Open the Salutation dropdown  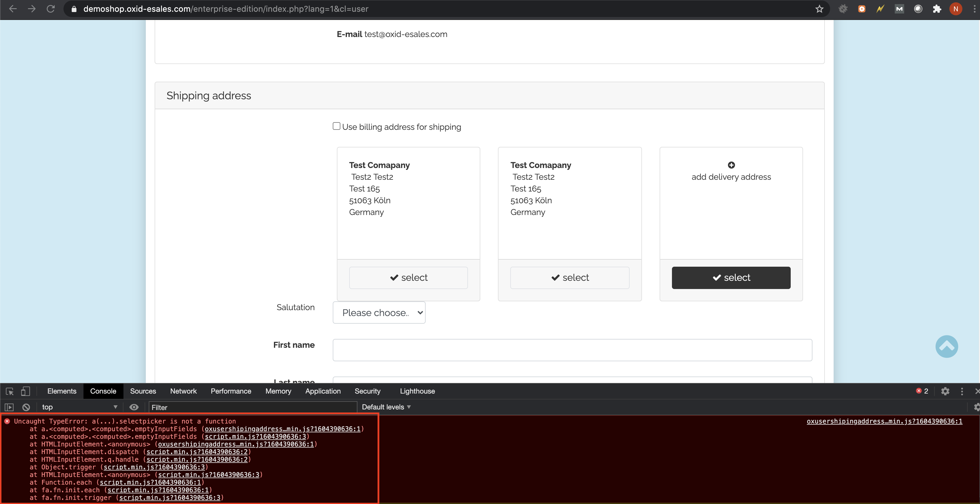[379, 313]
